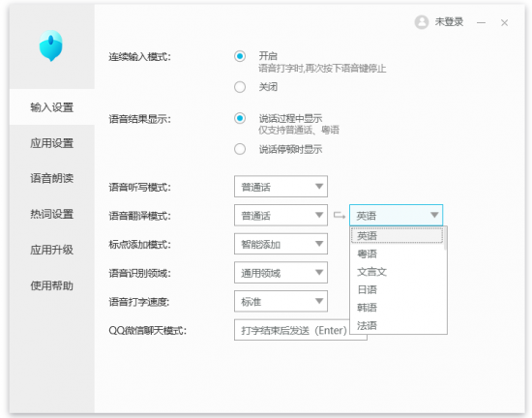Open the 热词设置 tab
This screenshot has width=532, height=418.
click(x=52, y=214)
